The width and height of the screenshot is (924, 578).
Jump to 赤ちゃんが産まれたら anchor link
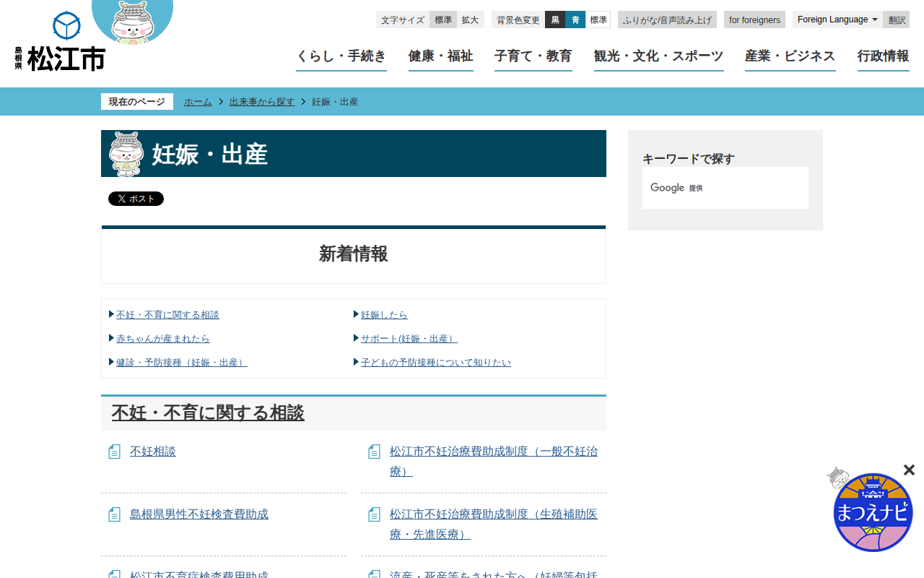[x=163, y=339]
